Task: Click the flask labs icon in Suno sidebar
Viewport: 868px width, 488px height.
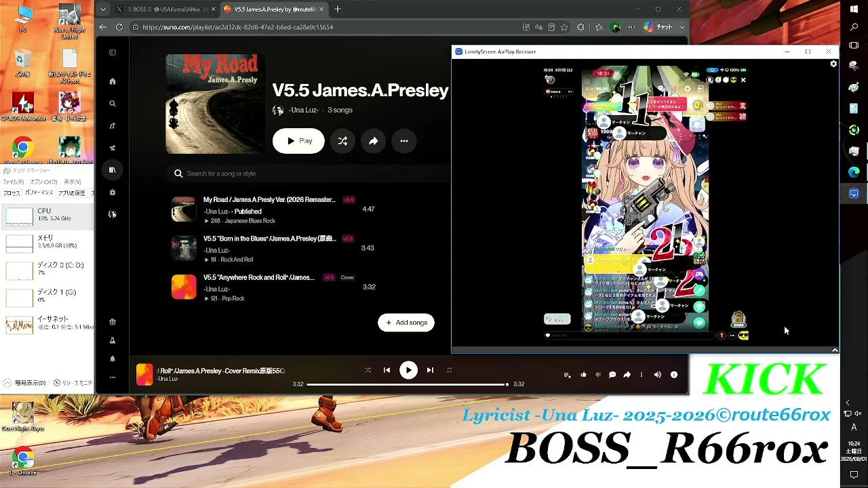Action: coord(113,340)
